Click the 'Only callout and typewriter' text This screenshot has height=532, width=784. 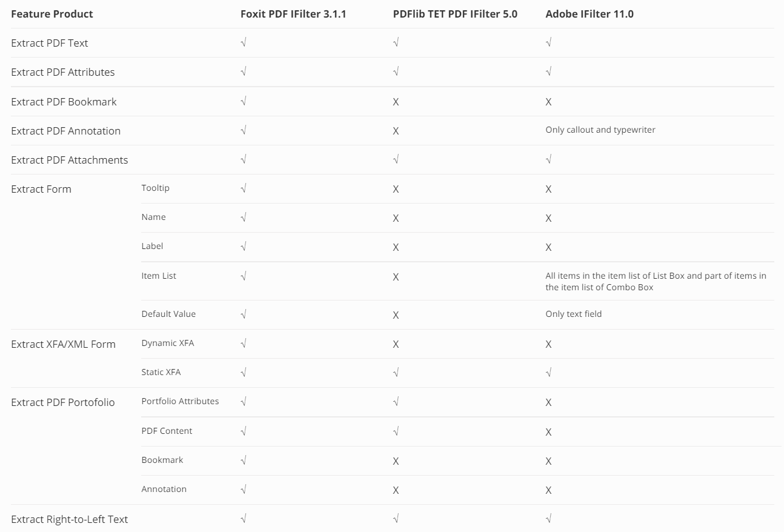(600, 130)
